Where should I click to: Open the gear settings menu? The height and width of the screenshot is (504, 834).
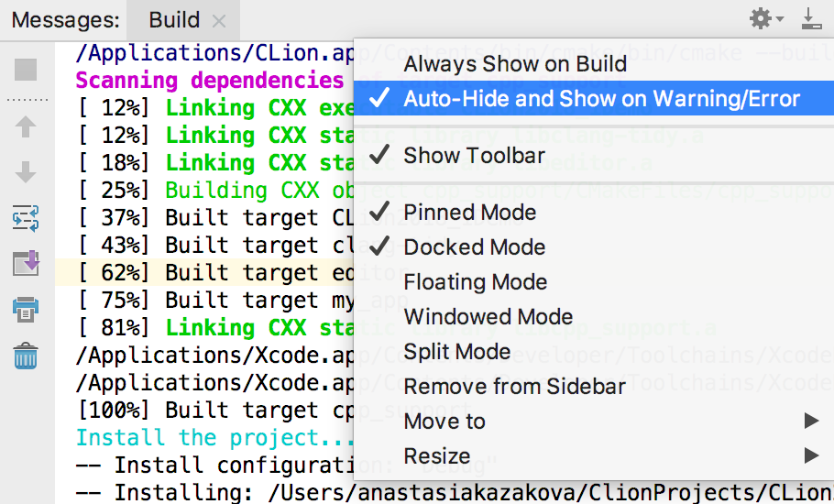point(766,18)
